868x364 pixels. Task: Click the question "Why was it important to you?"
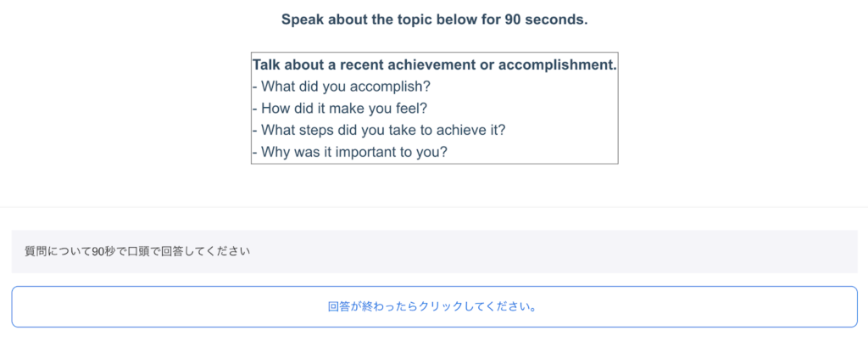[x=349, y=152]
